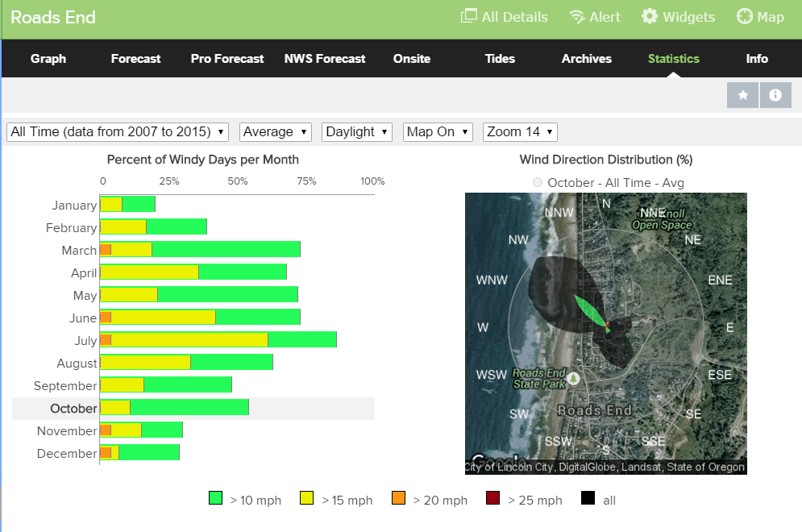802x532 pixels.
Task: Click the All Details windows icon
Action: click(x=468, y=17)
